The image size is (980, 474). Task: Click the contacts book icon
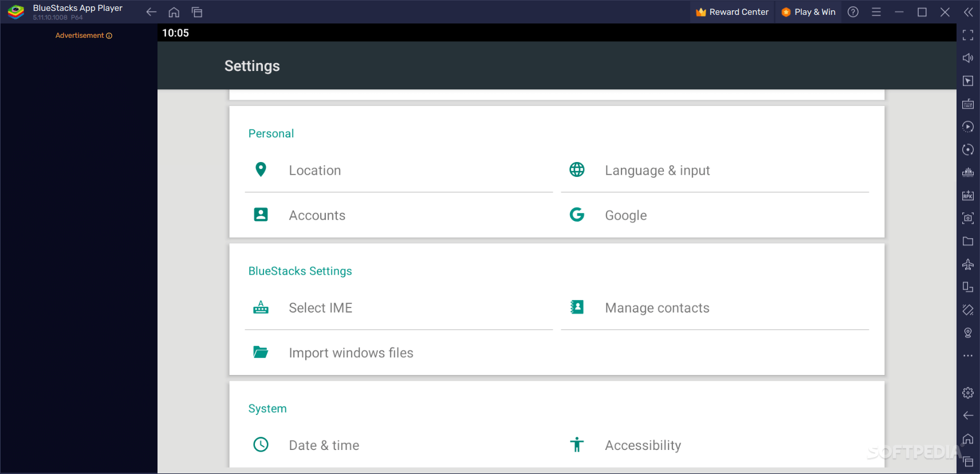click(577, 307)
